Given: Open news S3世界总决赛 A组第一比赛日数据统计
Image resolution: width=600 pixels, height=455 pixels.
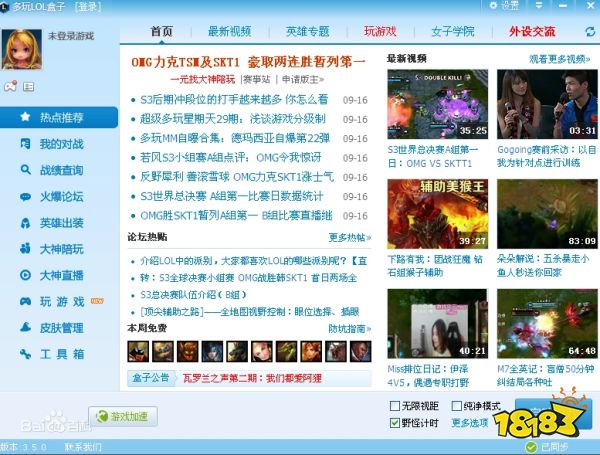Looking at the screenshot, I should (232, 196).
